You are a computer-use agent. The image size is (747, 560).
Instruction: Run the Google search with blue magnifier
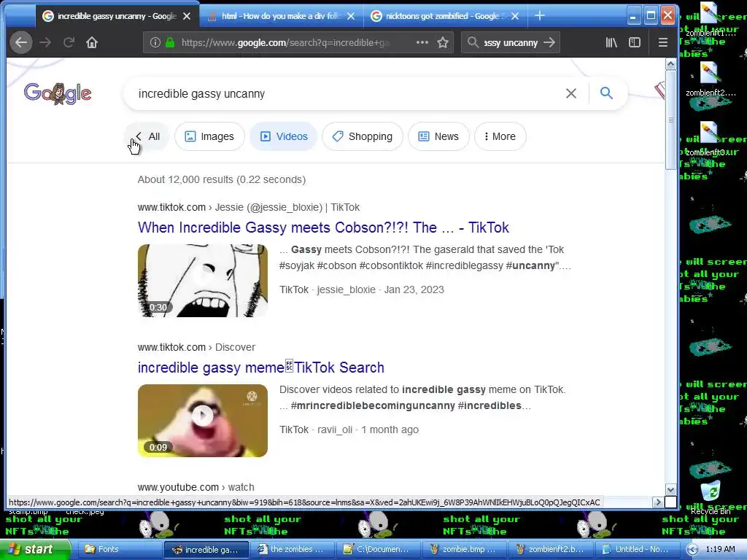coord(606,93)
